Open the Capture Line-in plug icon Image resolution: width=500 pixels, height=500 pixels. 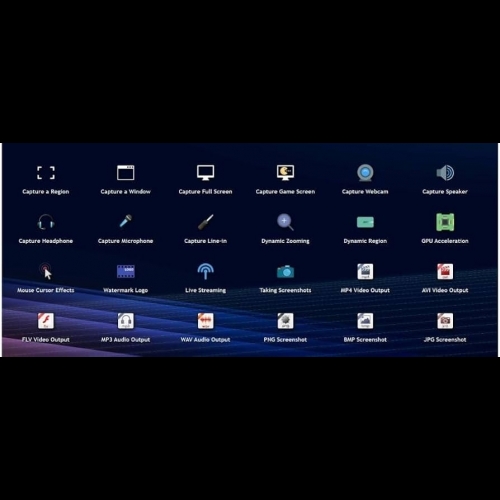point(205,222)
